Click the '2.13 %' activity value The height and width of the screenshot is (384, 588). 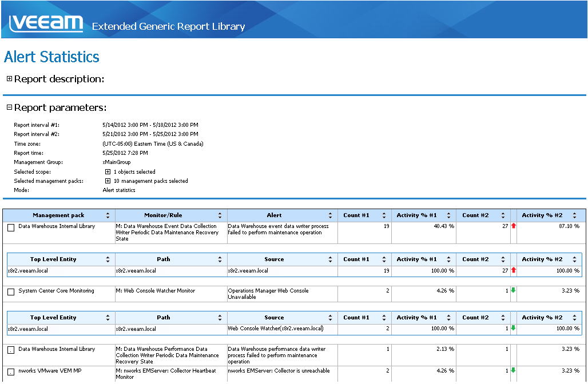coord(445,349)
